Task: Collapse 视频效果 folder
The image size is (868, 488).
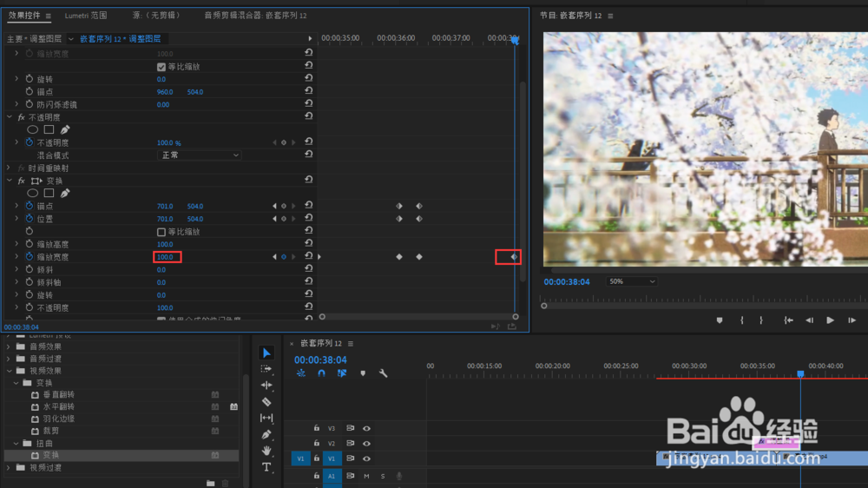Action: pos(10,371)
